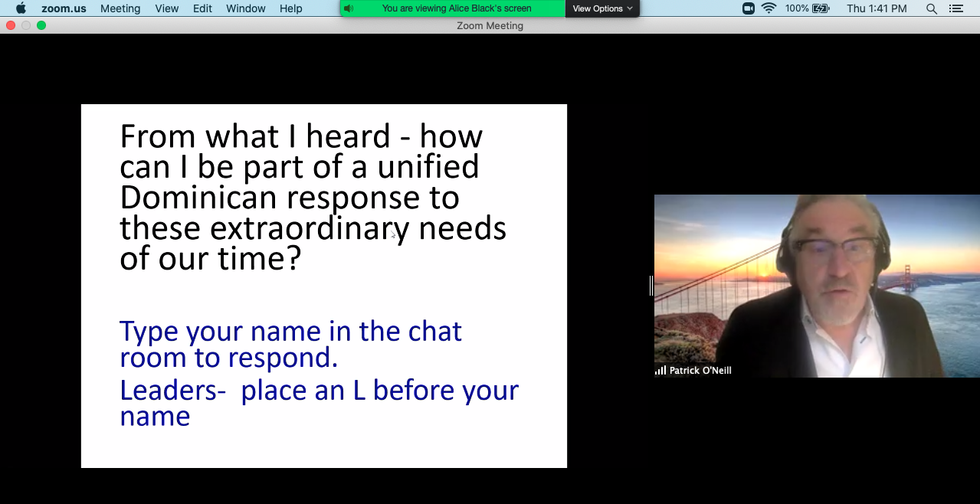Click the green speaker icon in sharing bar
Image resolution: width=980 pixels, height=504 pixels.
349,8
